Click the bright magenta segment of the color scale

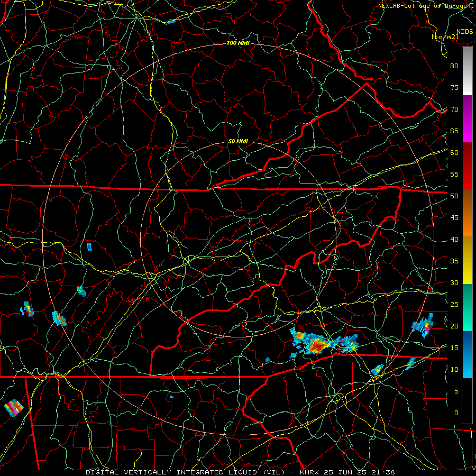coord(467,131)
